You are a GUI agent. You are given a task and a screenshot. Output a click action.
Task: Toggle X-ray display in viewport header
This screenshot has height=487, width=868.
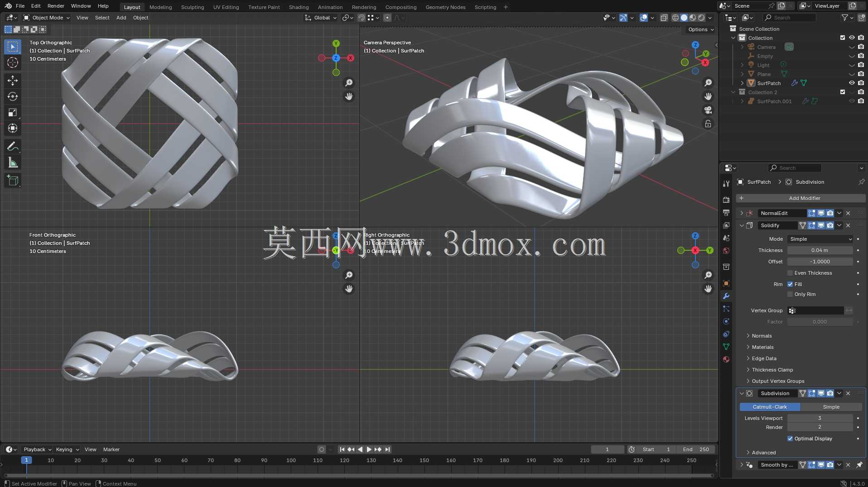(x=664, y=18)
